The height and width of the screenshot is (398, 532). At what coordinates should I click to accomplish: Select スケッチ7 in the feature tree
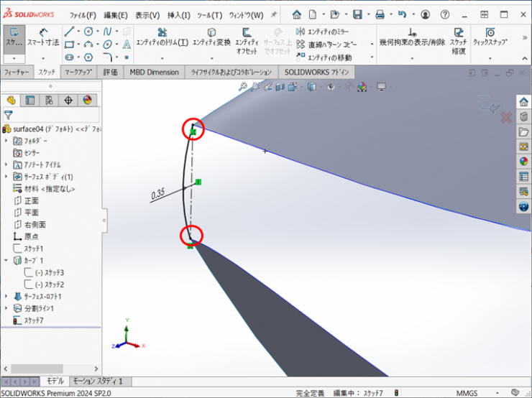coord(34,320)
